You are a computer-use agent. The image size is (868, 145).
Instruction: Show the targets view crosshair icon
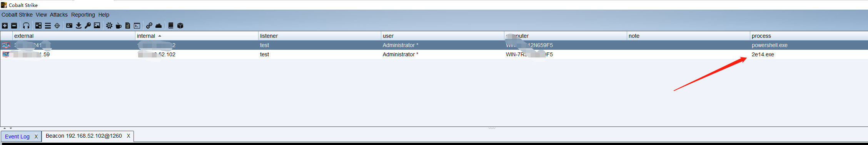pos(57,26)
